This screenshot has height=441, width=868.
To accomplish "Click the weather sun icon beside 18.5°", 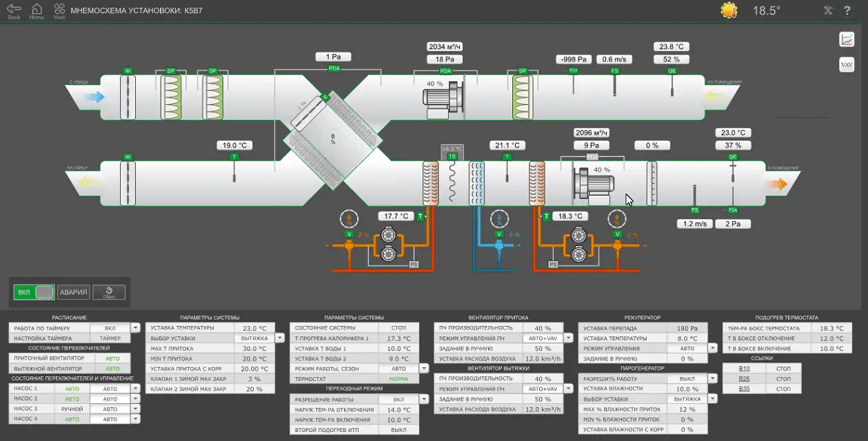I will click(x=729, y=10).
